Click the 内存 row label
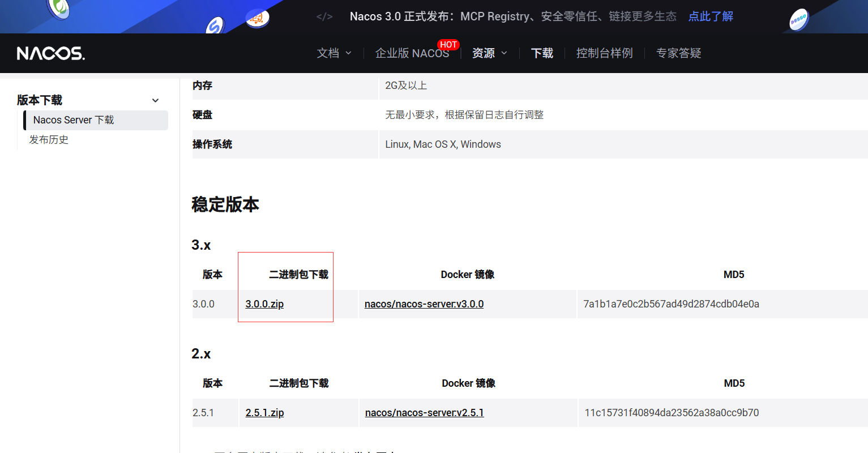Viewport: 868px width, 453px height. 202,86
